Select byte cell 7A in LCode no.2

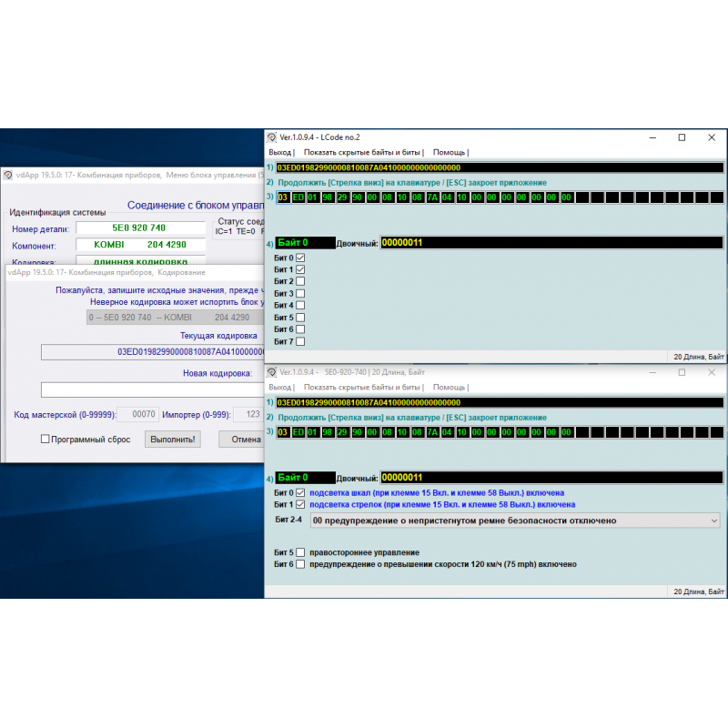(432, 197)
